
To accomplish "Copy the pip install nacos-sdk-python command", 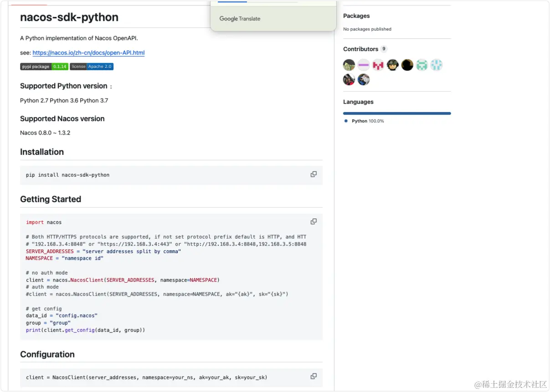I will [314, 174].
